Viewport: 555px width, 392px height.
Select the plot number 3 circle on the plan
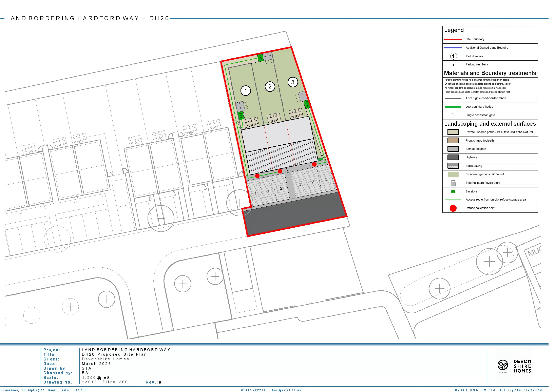293,82
